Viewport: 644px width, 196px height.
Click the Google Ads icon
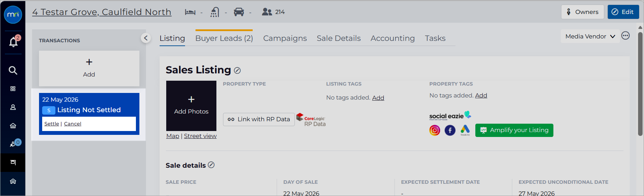465,130
